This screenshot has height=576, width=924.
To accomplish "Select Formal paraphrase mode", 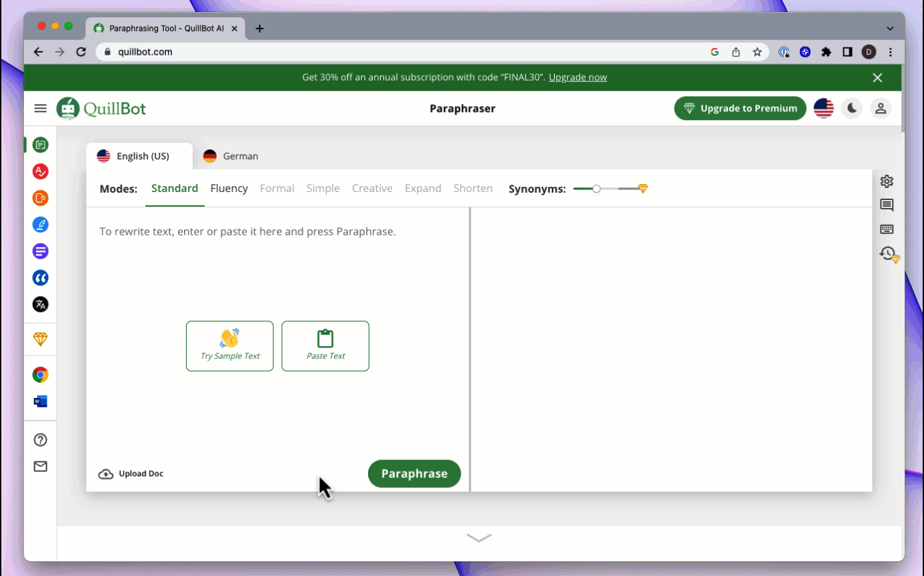I will coord(277,189).
